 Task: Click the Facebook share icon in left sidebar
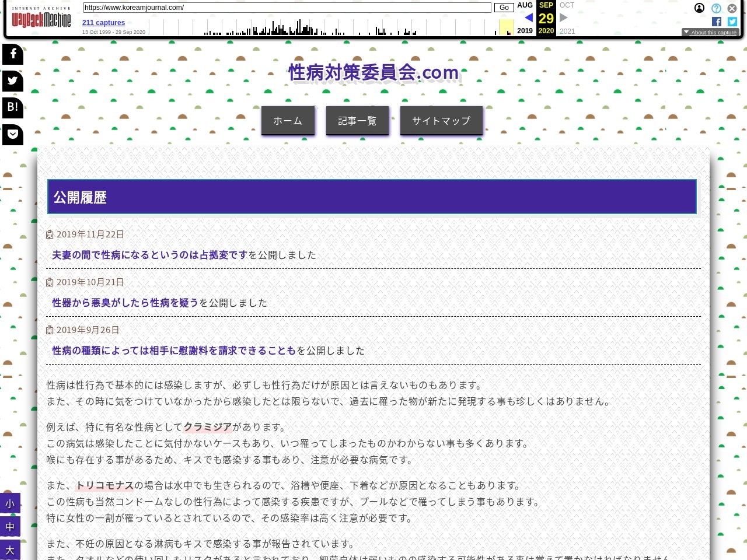pos(12,54)
